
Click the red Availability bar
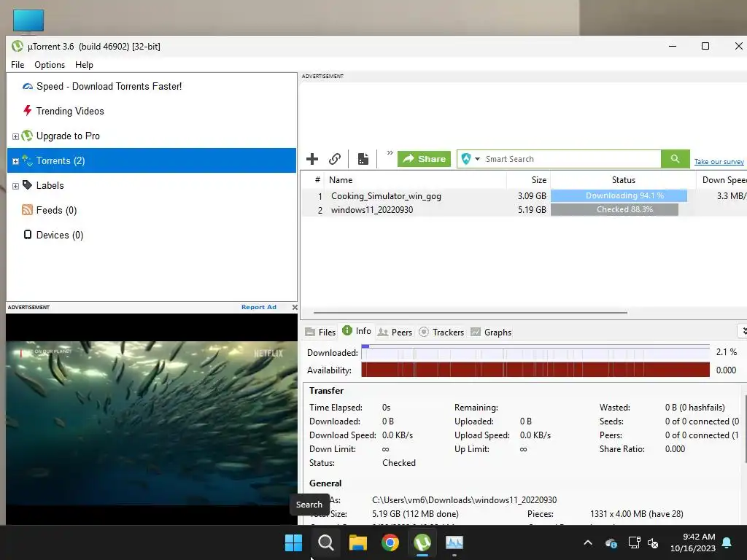[535, 370]
